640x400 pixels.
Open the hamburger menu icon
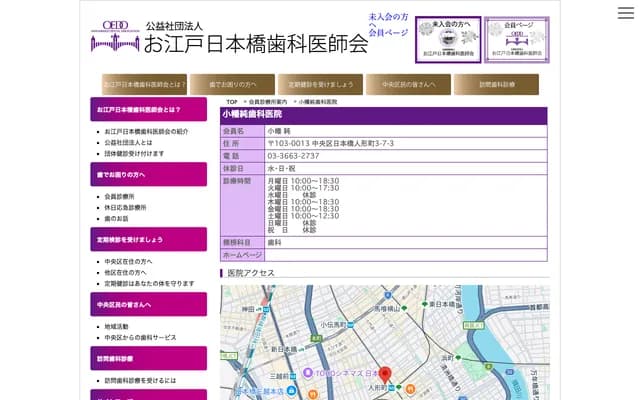(625, 13)
